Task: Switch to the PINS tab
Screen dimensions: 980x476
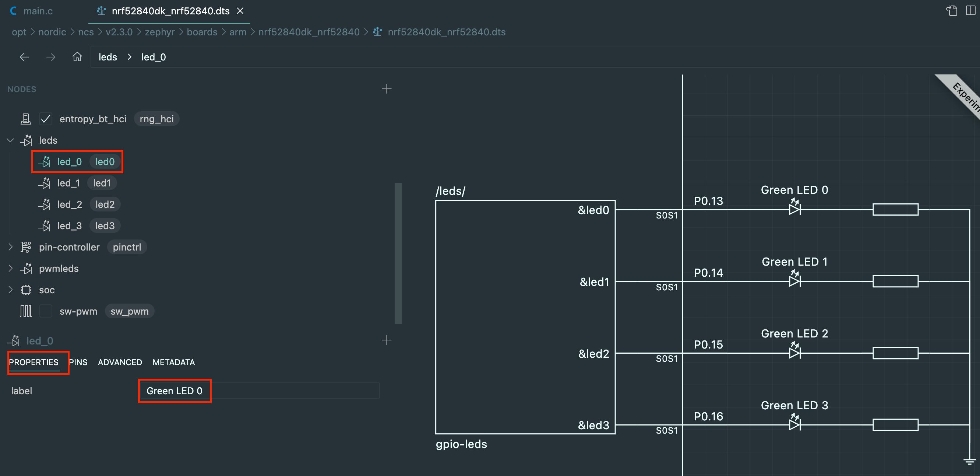Action: pyautogui.click(x=78, y=362)
